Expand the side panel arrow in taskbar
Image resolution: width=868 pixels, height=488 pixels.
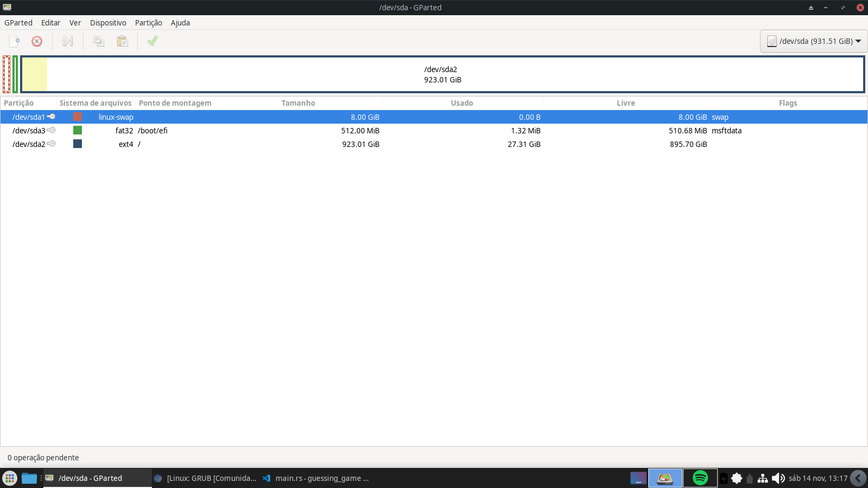858,478
